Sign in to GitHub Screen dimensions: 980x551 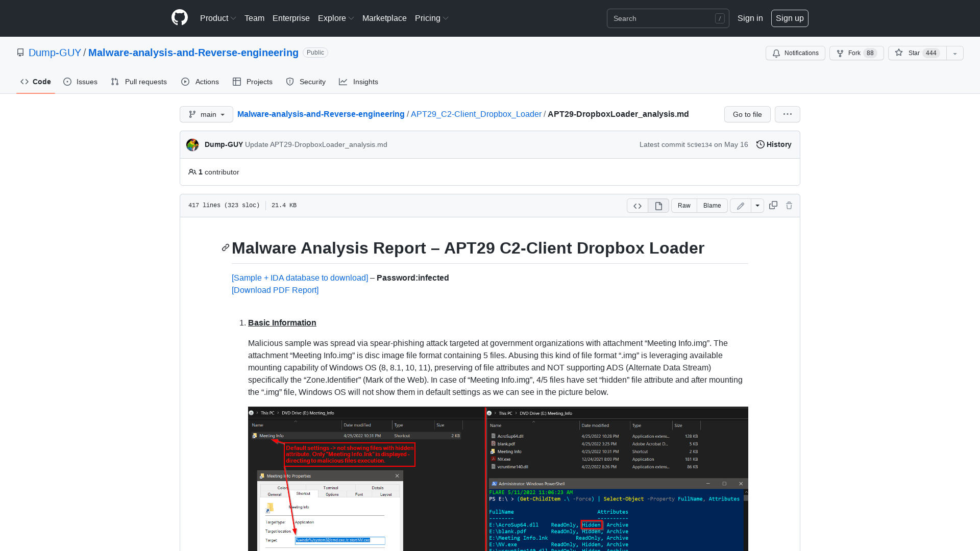[x=750, y=18]
